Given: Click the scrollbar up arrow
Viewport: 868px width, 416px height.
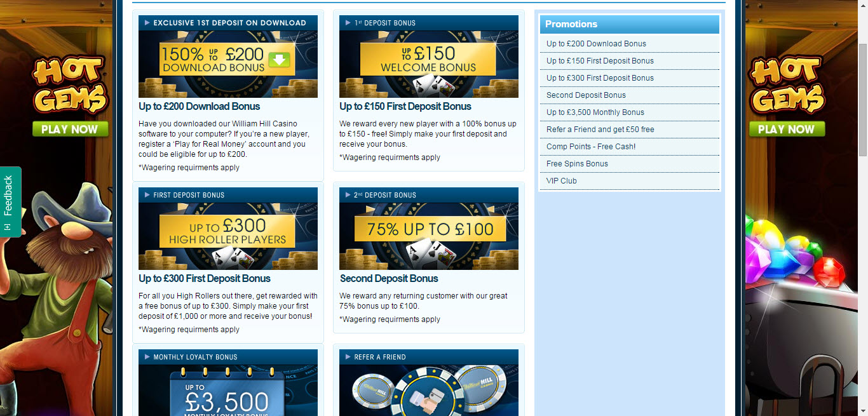Looking at the screenshot, I should point(863,5).
